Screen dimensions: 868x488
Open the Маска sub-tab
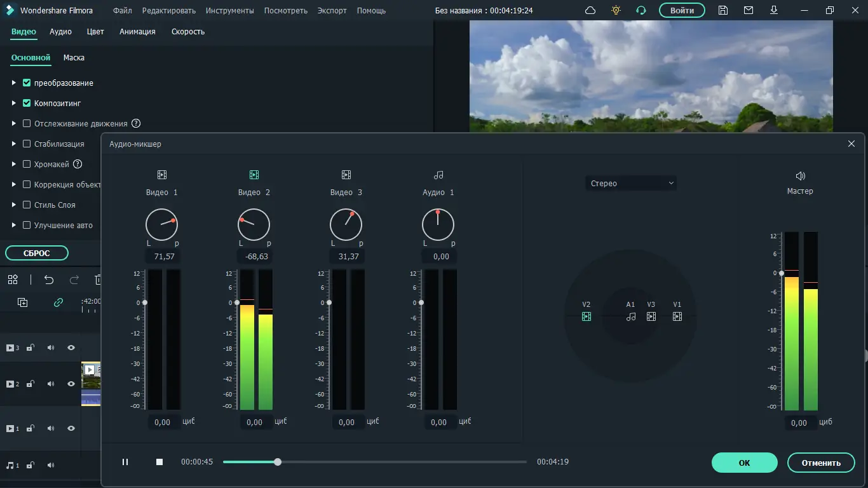(74, 57)
